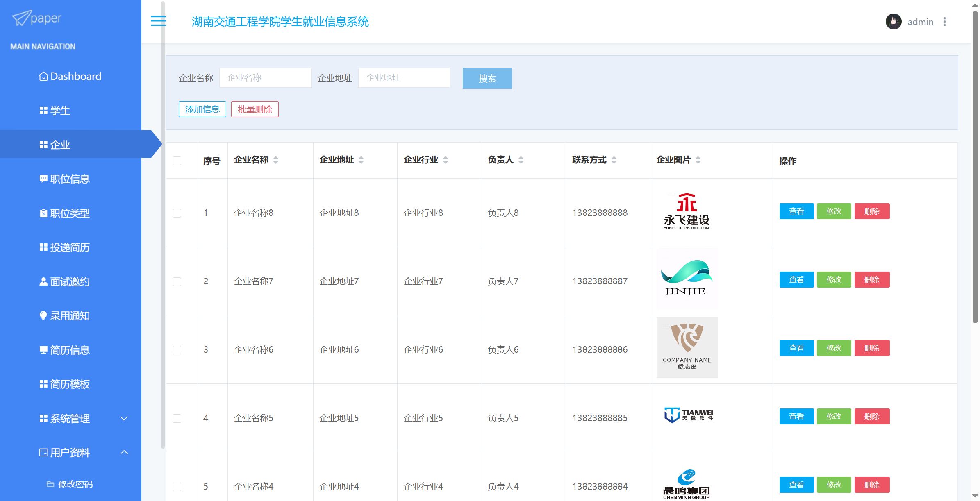Click the 湖南交通工程学院学生就业信息系统 title

tap(280, 22)
